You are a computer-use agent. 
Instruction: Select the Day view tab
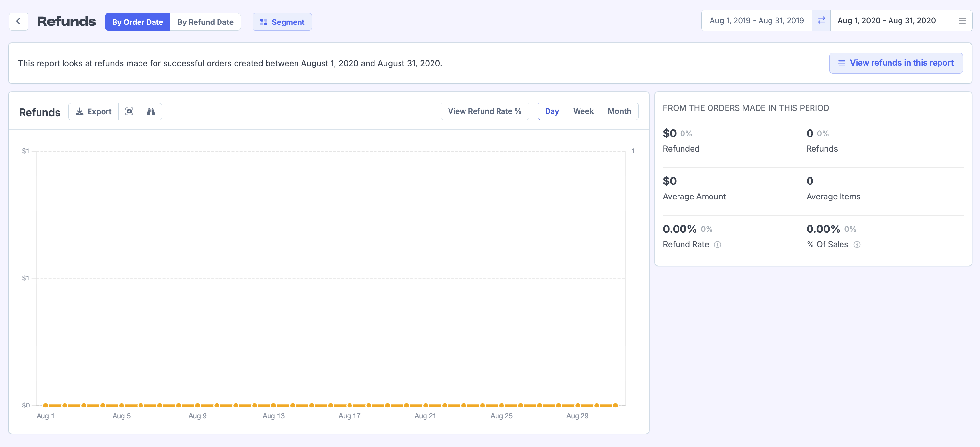click(x=552, y=111)
